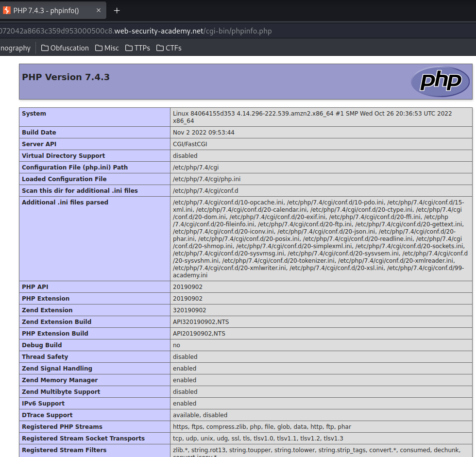Viewport: 476px width, 457px height.
Task: Click the '/etc/php/7.4/cgi/php.ini' value
Action: click(207, 179)
